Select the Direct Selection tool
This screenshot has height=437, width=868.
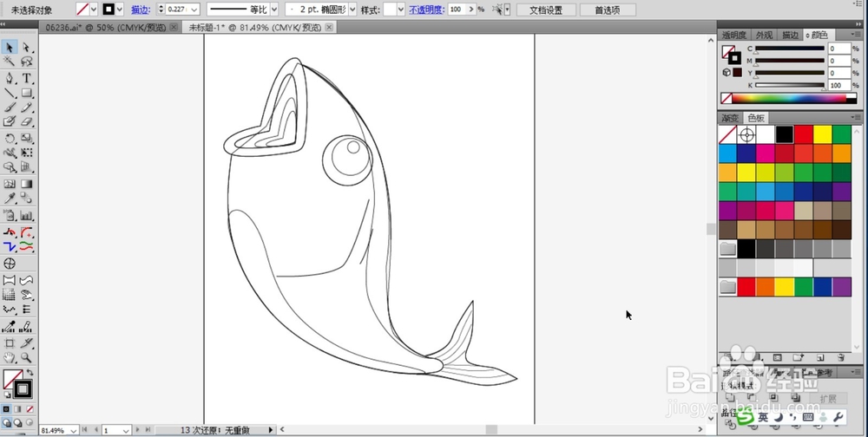[26, 47]
